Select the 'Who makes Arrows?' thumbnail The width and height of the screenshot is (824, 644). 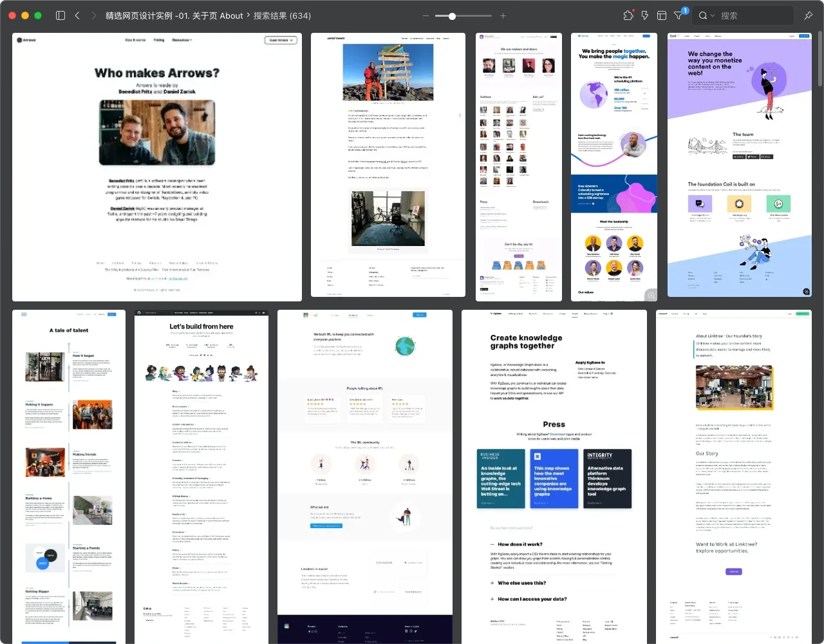(x=157, y=167)
